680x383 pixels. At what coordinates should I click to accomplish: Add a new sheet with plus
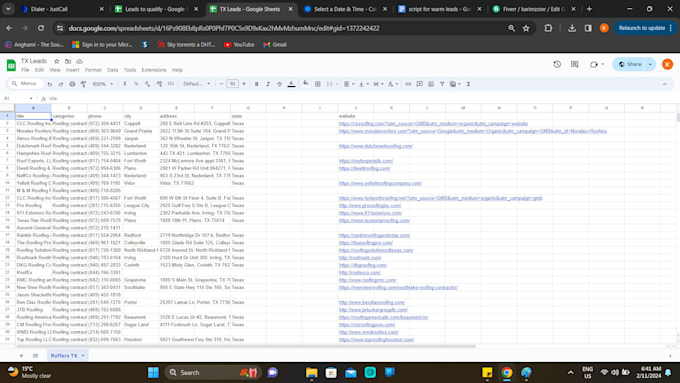21,356
